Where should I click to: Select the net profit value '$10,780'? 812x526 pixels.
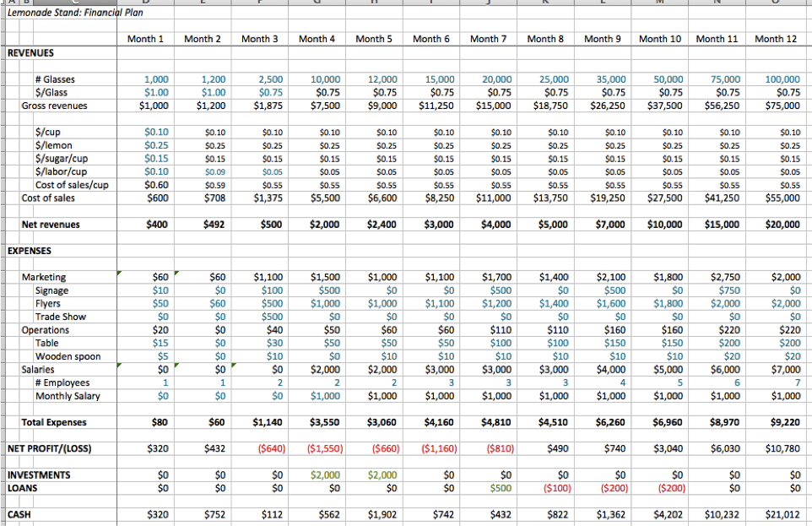(x=782, y=449)
